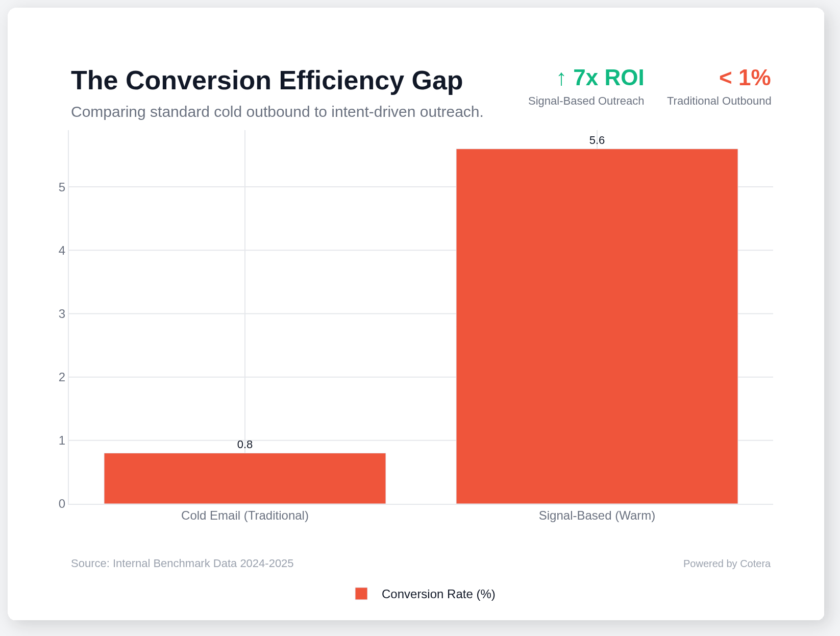
Task: Click the y-axis tick label 5
Action: [62, 187]
